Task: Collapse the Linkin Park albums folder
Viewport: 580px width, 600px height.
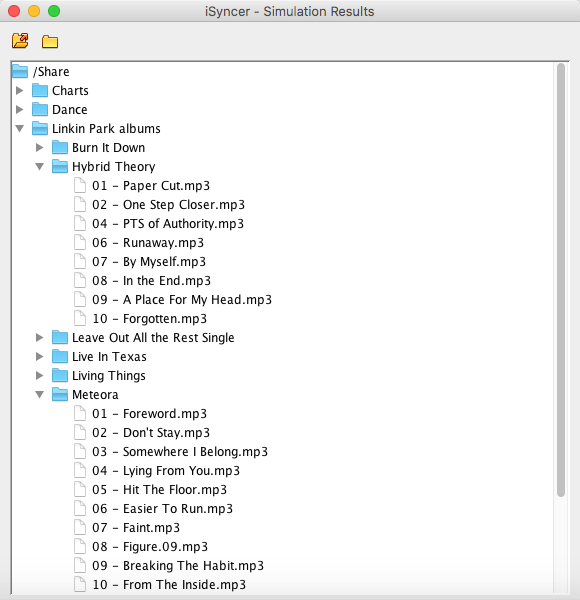Action: pyautogui.click(x=20, y=129)
